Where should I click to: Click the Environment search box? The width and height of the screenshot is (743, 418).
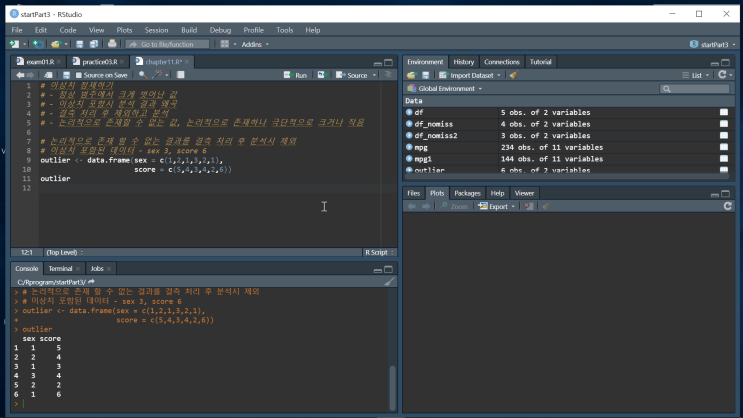[695, 89]
